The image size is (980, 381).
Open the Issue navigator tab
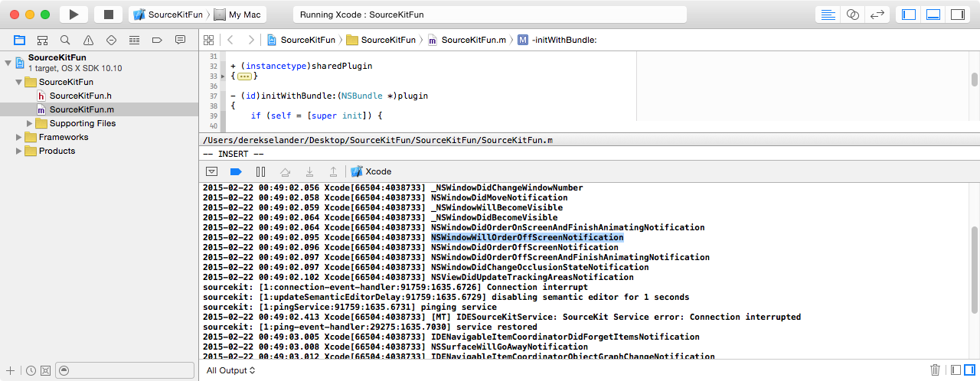pos(88,40)
